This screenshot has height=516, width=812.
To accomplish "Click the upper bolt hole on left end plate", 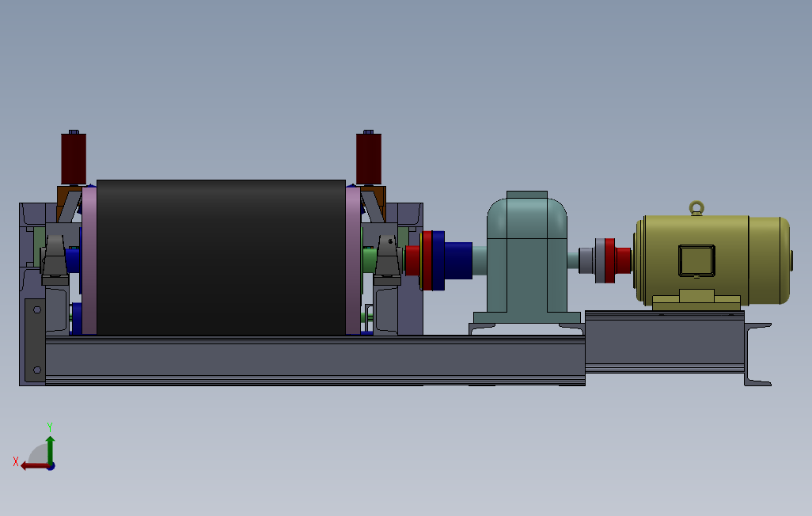I will tap(37, 309).
